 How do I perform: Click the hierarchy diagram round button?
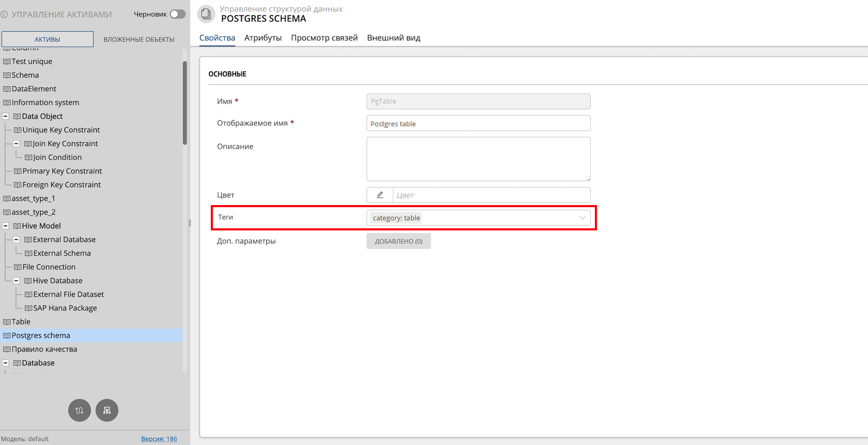[107, 410]
